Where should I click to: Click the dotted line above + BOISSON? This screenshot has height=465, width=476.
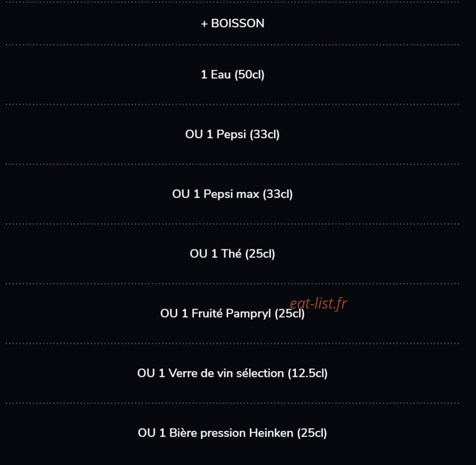[232, 2]
